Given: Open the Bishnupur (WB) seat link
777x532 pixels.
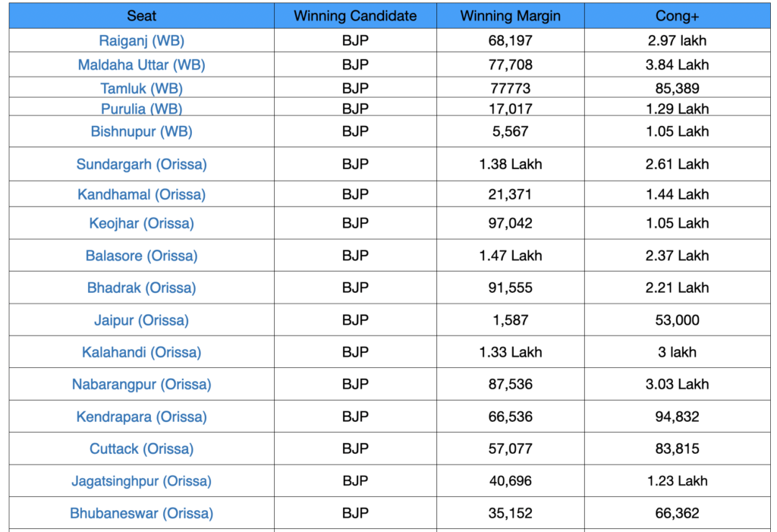Looking at the screenshot, I should tap(142, 131).
